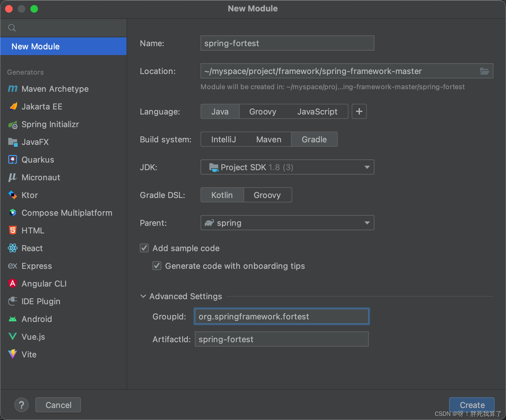Choose the Quarkus generator label
Image resolution: width=506 pixels, height=420 pixels.
(38, 160)
